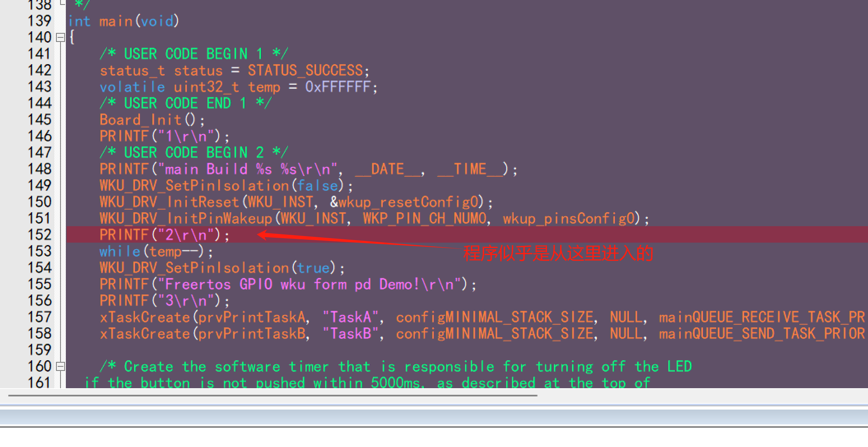Viewport: 868px width, 447px height.
Task: Click line number 157 in the gutter
Action: pyautogui.click(x=40, y=317)
